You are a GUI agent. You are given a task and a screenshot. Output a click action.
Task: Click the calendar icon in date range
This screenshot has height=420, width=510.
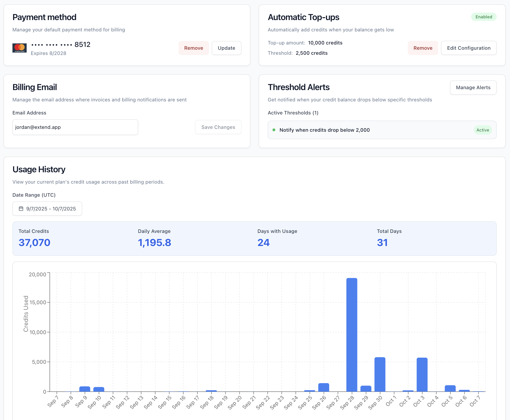(x=21, y=208)
